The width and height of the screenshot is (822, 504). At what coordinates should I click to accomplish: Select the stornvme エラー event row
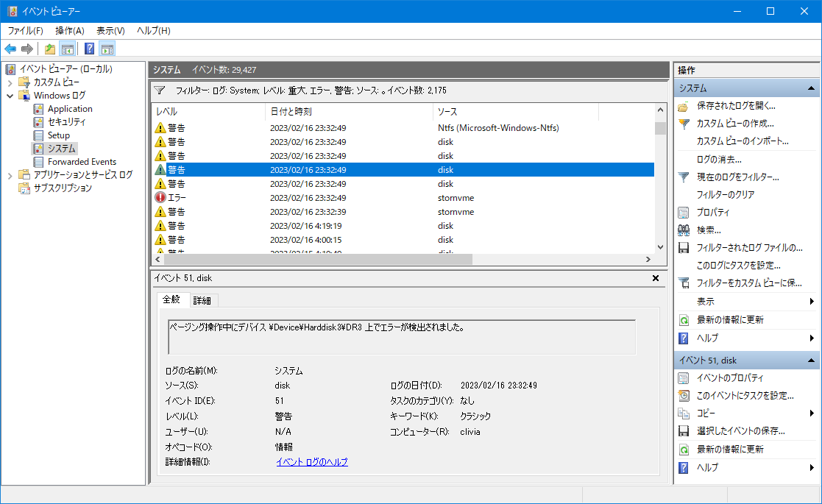coord(403,197)
